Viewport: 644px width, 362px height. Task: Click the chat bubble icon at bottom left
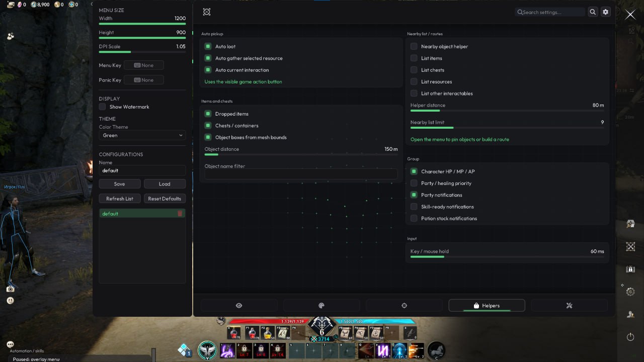coord(10,344)
